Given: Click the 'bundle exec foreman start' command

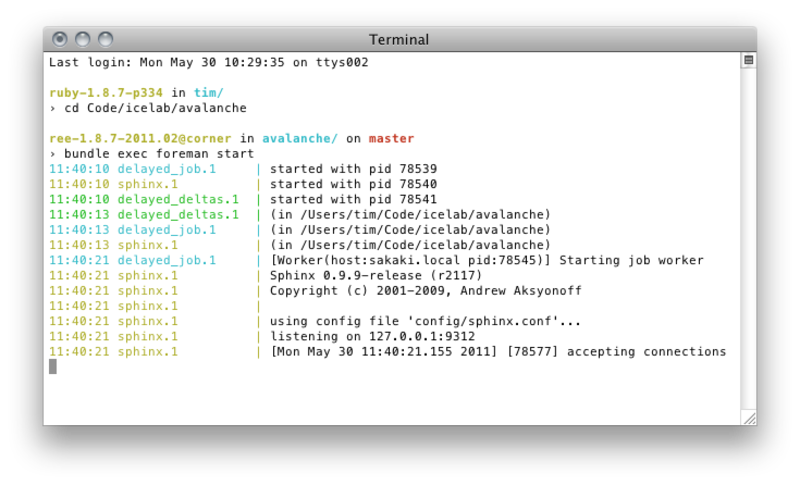Looking at the screenshot, I should click(159, 154).
